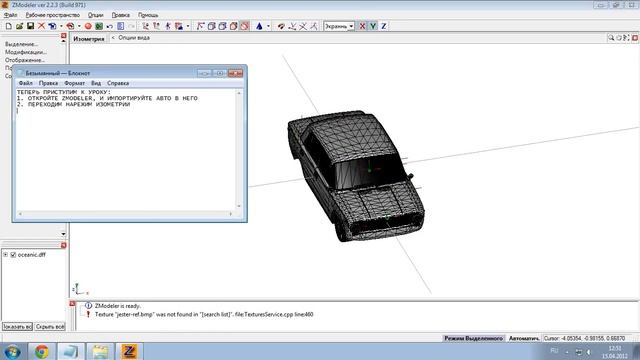640x360 pixels.
Task: Click the Показать все button
Action: tap(17, 327)
